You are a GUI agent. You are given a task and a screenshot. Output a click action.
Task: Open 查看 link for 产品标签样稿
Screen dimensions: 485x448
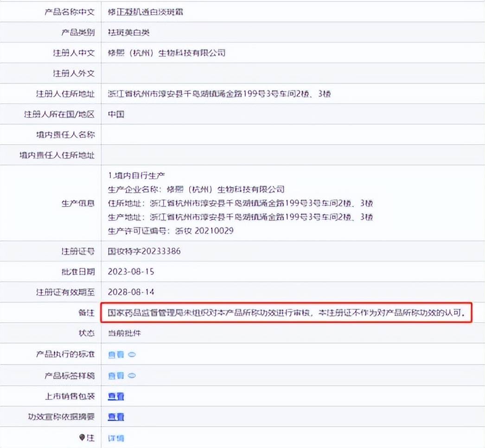click(x=116, y=376)
